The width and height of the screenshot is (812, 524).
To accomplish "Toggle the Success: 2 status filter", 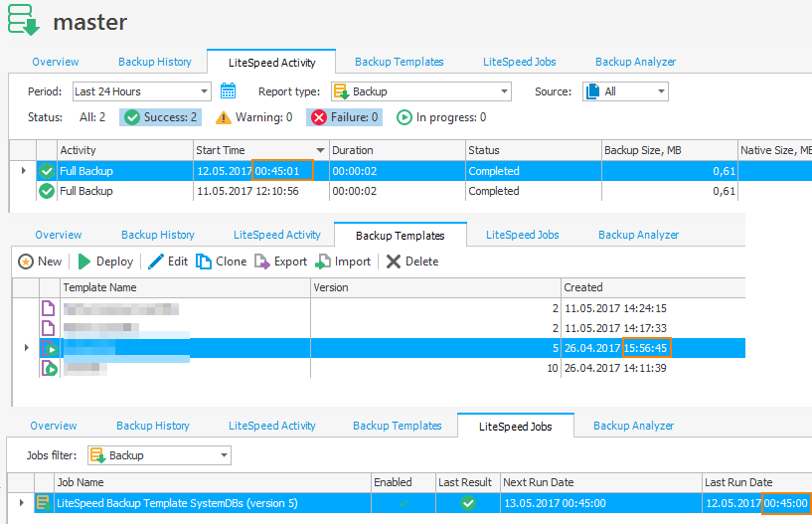I will point(161,117).
